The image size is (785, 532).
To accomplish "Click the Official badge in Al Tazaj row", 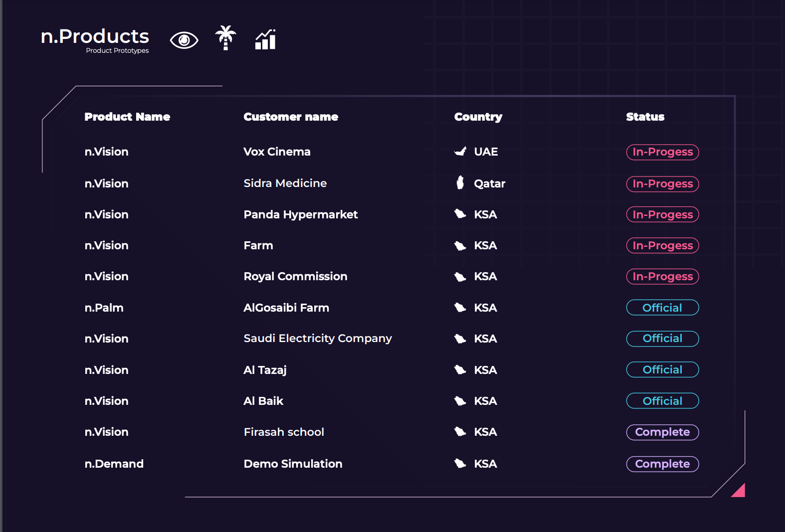I will [662, 369].
